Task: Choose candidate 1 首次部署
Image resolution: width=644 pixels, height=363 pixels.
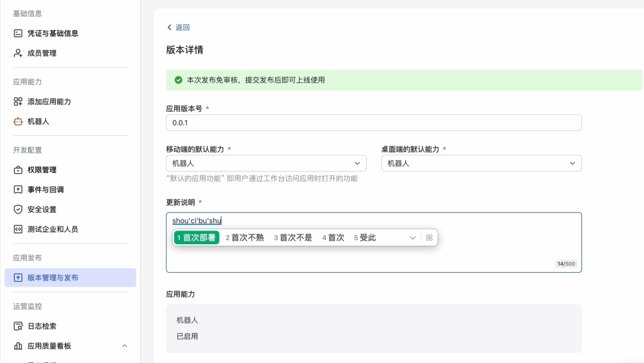Action: point(196,238)
